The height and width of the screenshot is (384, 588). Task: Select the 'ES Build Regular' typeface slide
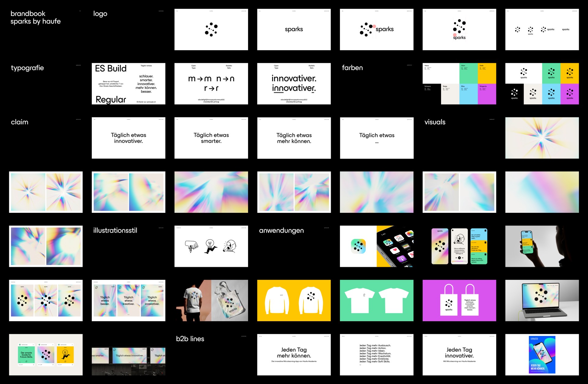pos(129,84)
